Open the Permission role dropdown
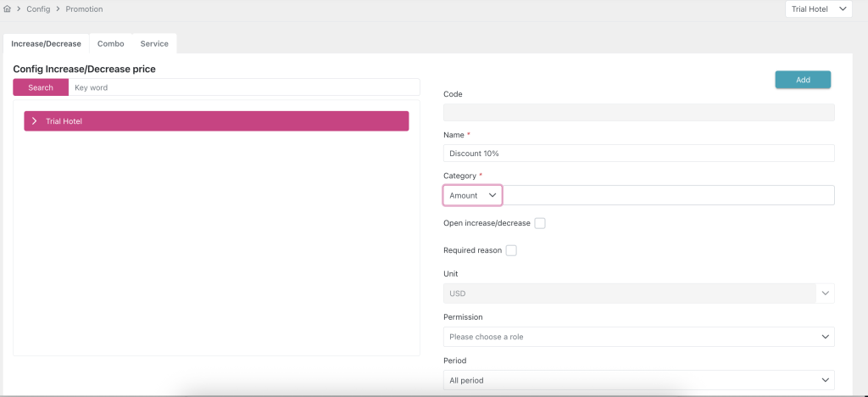This screenshot has height=397, width=868. click(638, 337)
